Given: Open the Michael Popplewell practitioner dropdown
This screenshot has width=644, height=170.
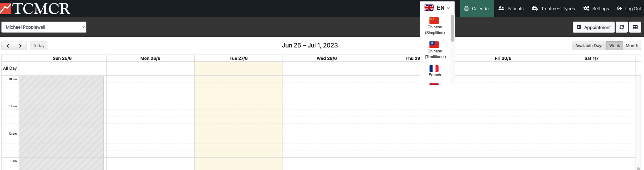Looking at the screenshot, I should [x=44, y=27].
